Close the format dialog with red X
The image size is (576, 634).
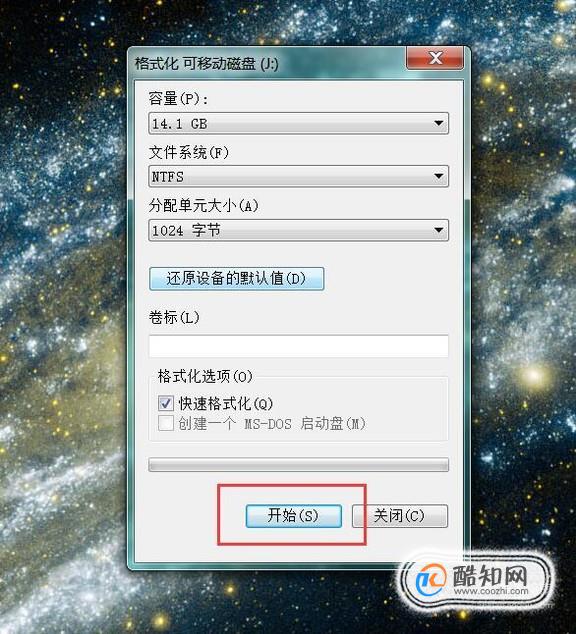pos(435,57)
